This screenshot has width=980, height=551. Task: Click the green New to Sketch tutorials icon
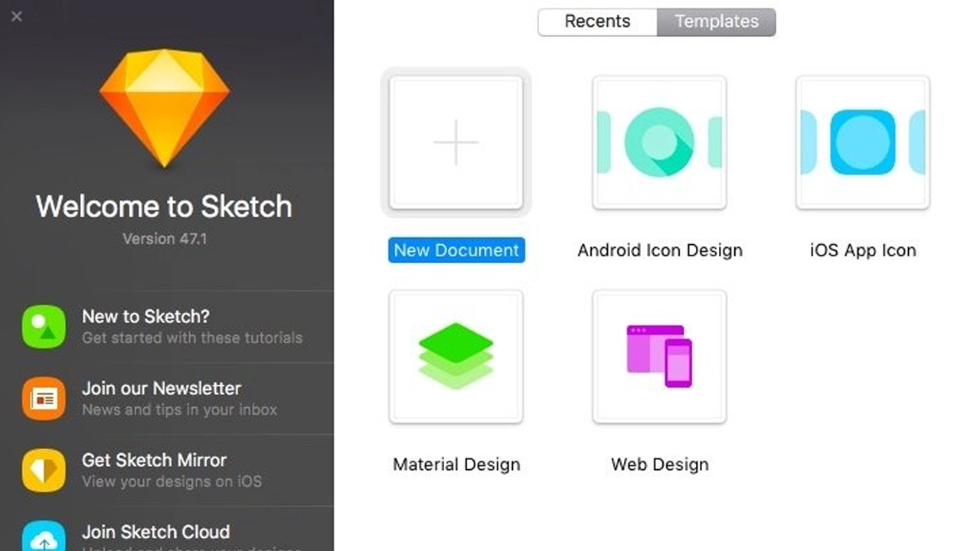tap(44, 327)
